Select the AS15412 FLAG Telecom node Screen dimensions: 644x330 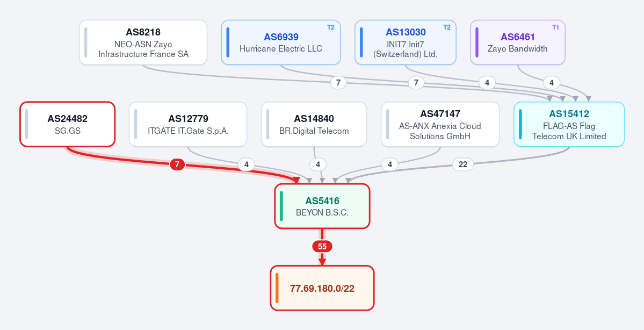(x=569, y=124)
